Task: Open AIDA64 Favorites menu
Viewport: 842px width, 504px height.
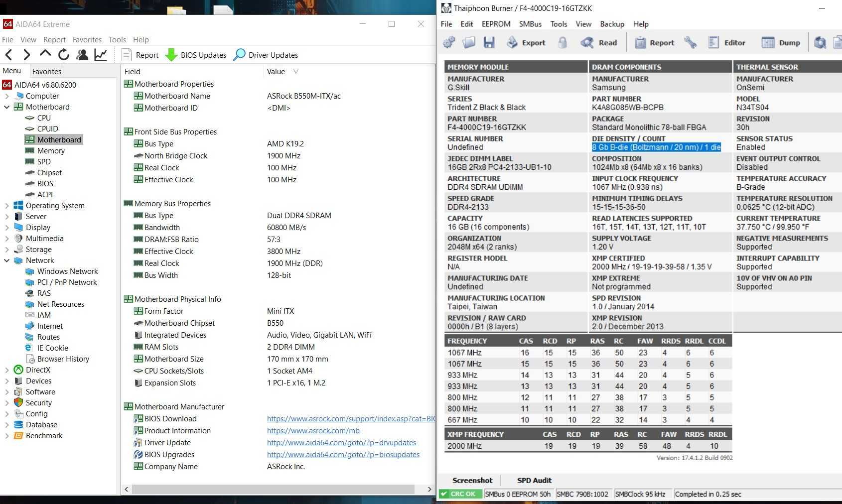Action: (87, 39)
